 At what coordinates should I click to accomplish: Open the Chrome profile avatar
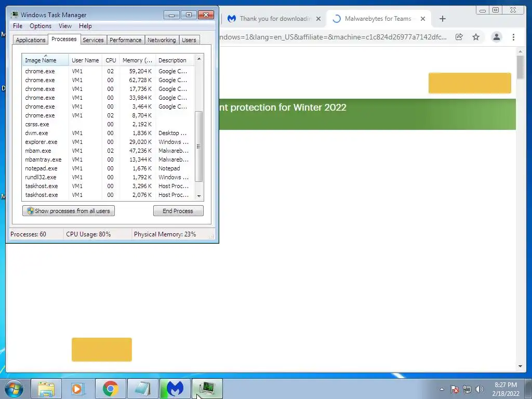coord(496,37)
